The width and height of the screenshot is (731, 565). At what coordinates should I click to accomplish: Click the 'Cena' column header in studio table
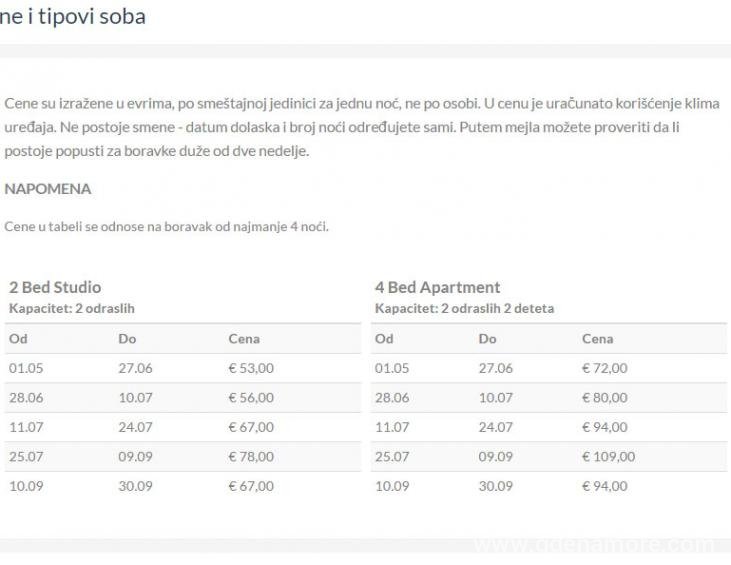click(x=244, y=339)
